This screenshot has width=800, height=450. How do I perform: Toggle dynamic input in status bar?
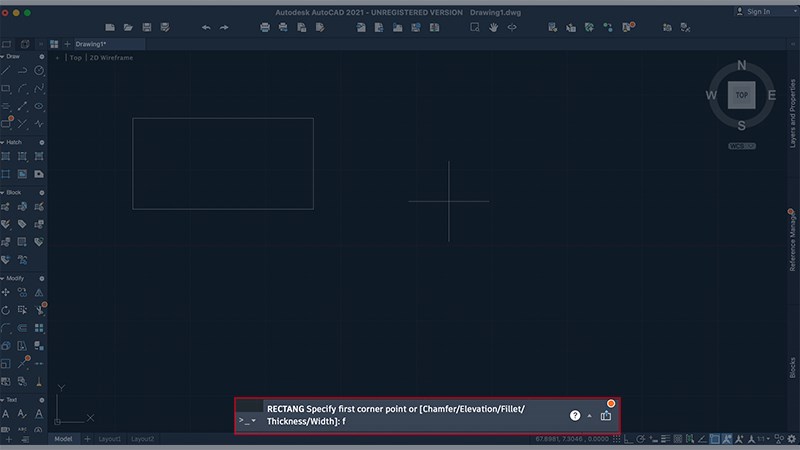click(654, 439)
